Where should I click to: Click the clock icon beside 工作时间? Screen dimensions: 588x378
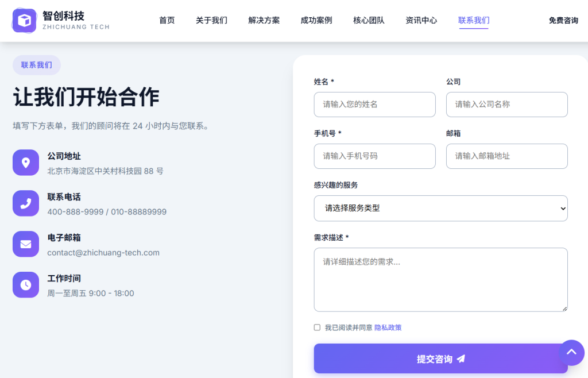(x=26, y=285)
